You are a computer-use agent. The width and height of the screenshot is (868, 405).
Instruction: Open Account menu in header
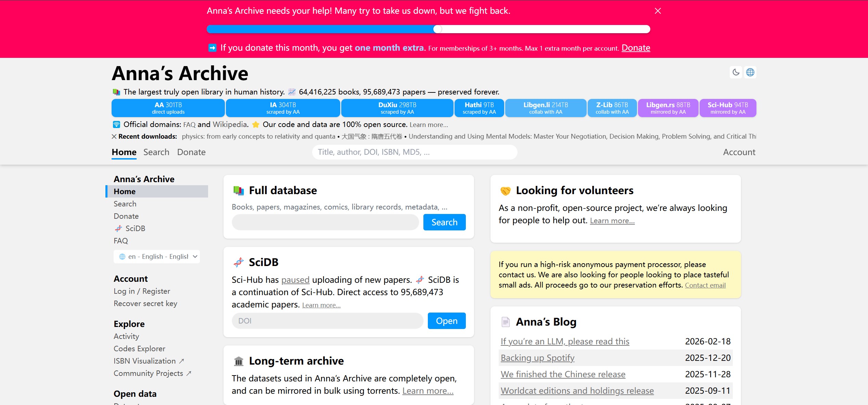pyautogui.click(x=739, y=152)
